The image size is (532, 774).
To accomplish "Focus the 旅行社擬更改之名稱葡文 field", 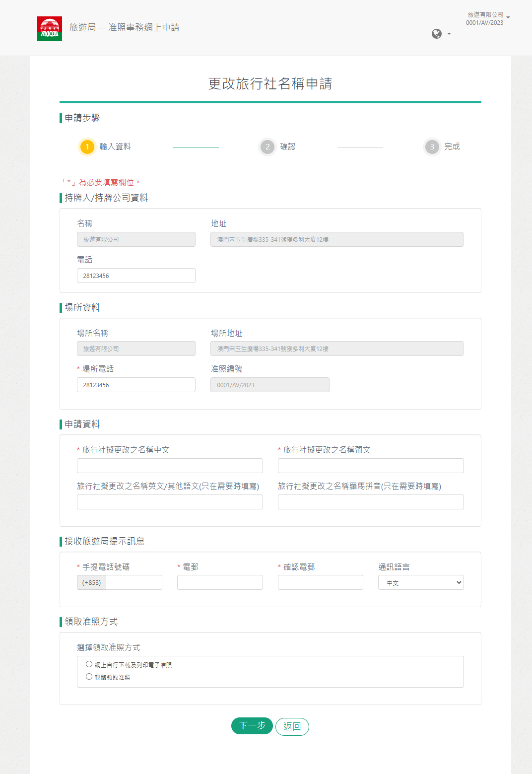I will click(x=370, y=466).
